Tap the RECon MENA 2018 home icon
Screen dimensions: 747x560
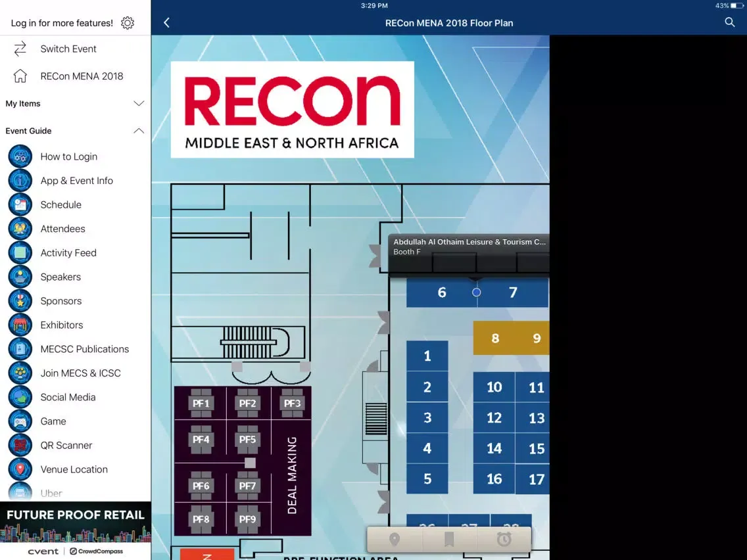(20, 76)
